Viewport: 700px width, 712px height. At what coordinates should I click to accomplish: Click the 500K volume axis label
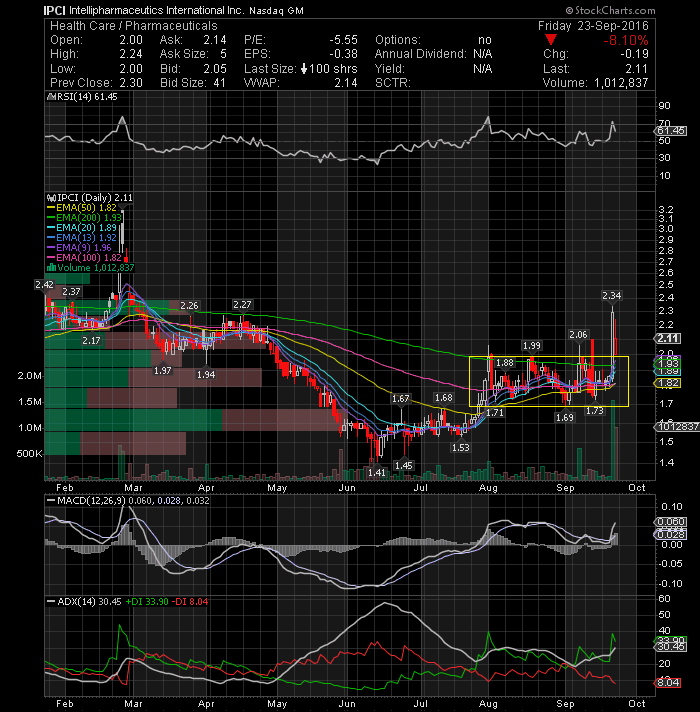[x=29, y=454]
